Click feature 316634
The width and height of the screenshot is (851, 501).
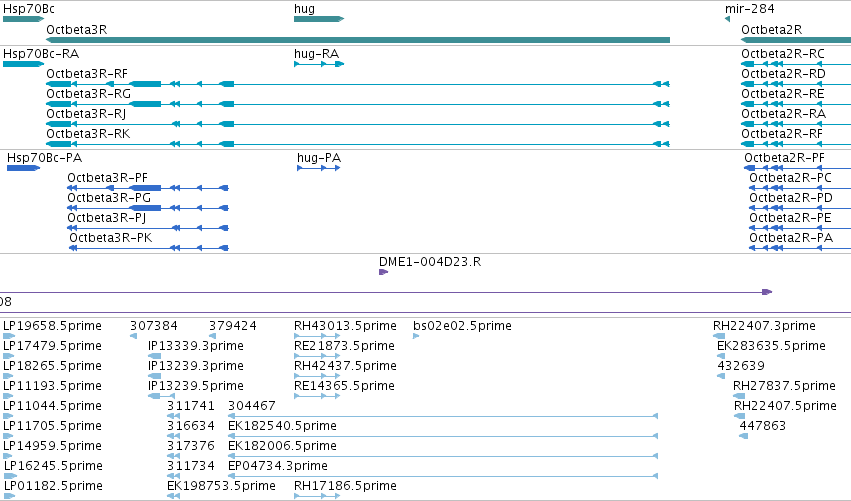(190, 427)
